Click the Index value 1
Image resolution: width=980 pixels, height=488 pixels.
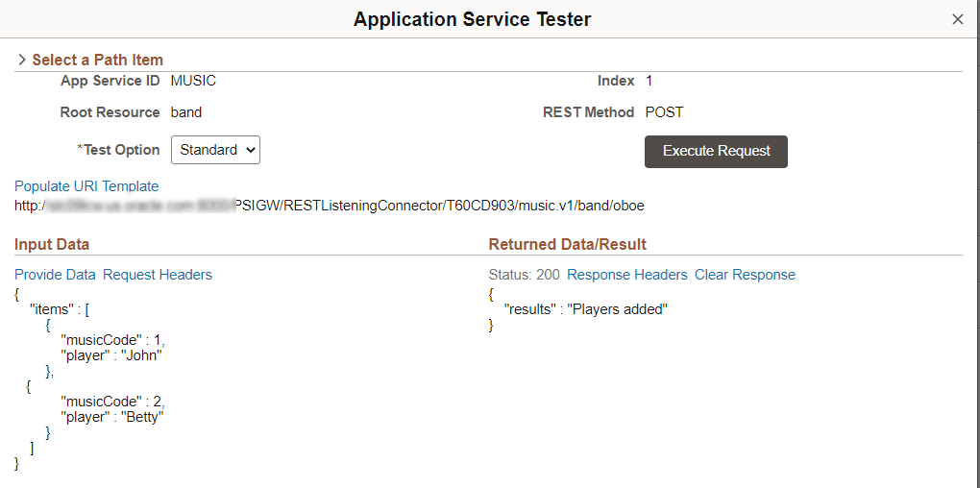[x=649, y=81]
